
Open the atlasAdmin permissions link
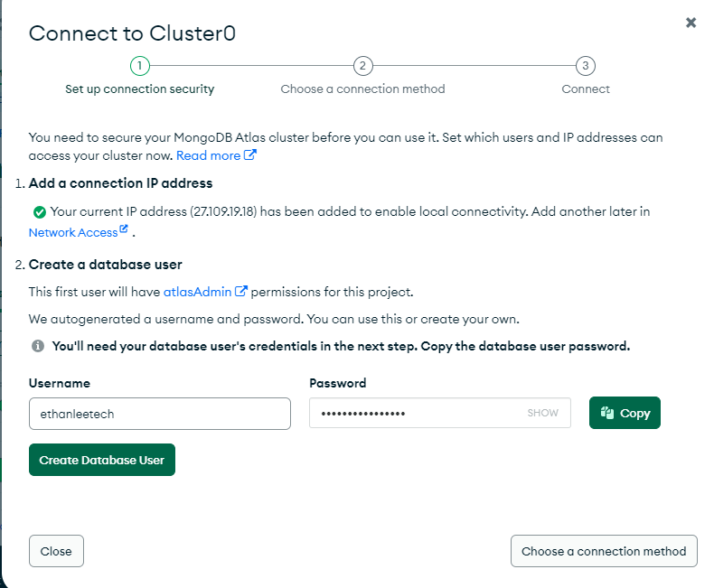[198, 292]
